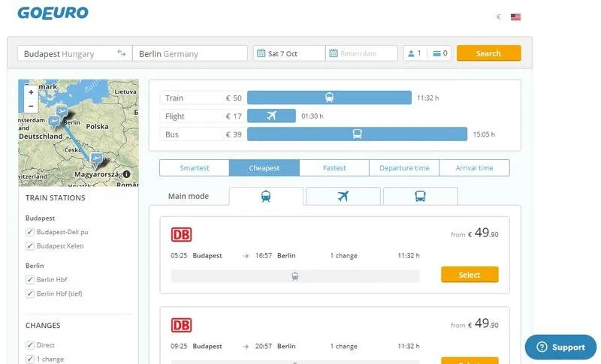Image resolution: width=601 pixels, height=364 pixels.
Task: Sort by Departure time
Action: click(404, 167)
